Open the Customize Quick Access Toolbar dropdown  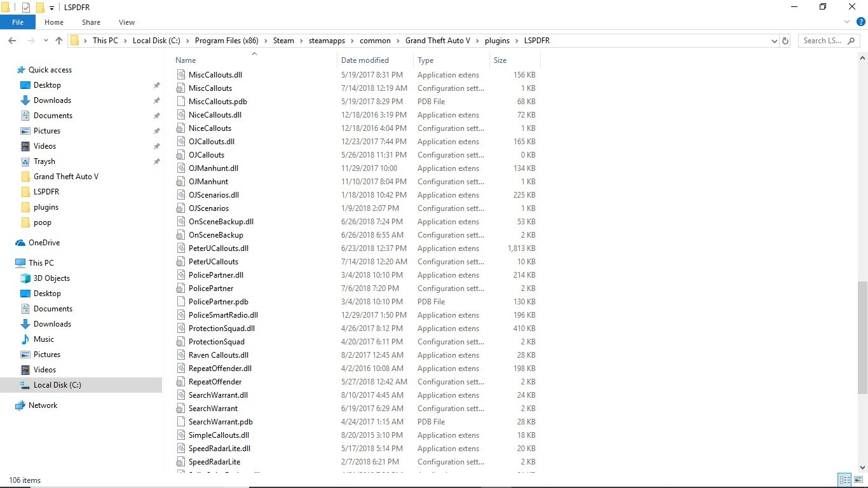(51, 8)
